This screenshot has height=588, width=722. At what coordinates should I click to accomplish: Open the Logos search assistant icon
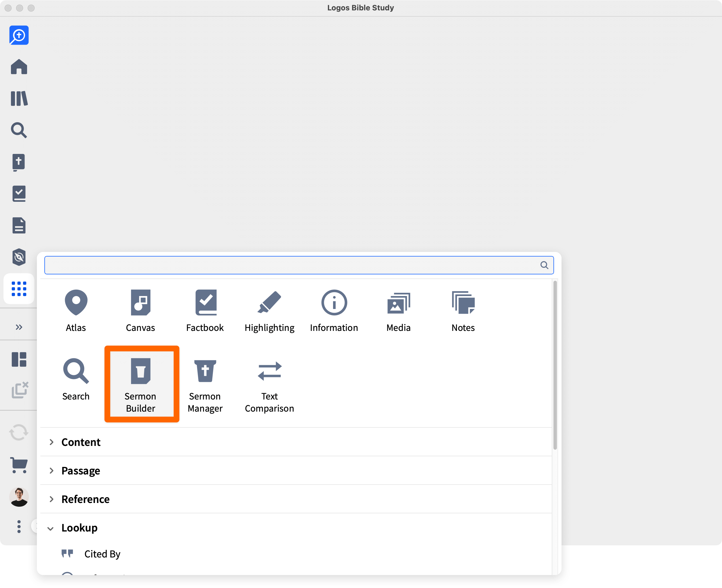[x=19, y=35]
